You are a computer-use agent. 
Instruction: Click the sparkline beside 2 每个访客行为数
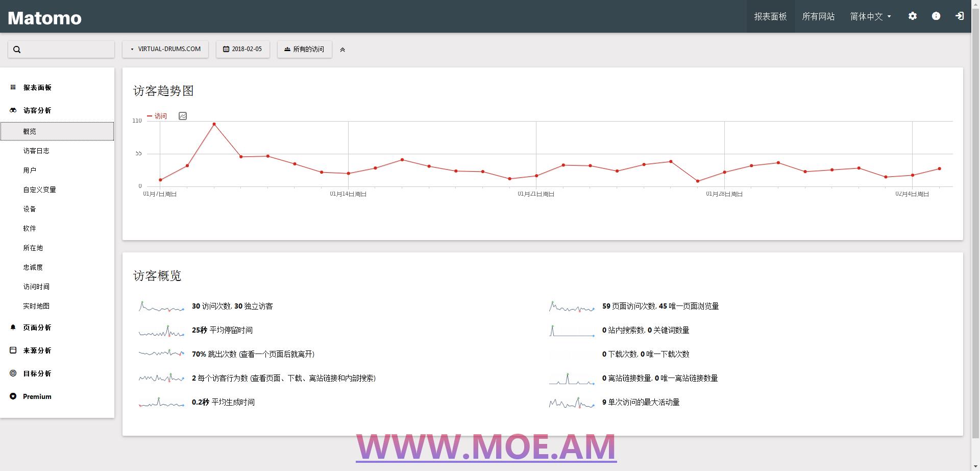coord(161,378)
